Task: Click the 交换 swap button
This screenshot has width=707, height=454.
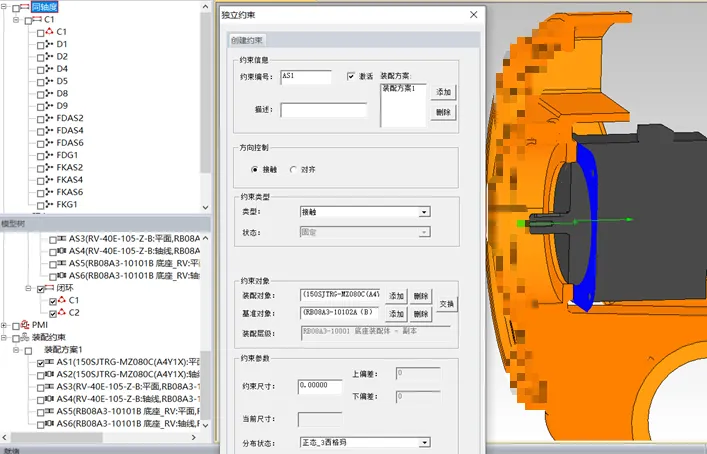Action: tap(446, 303)
